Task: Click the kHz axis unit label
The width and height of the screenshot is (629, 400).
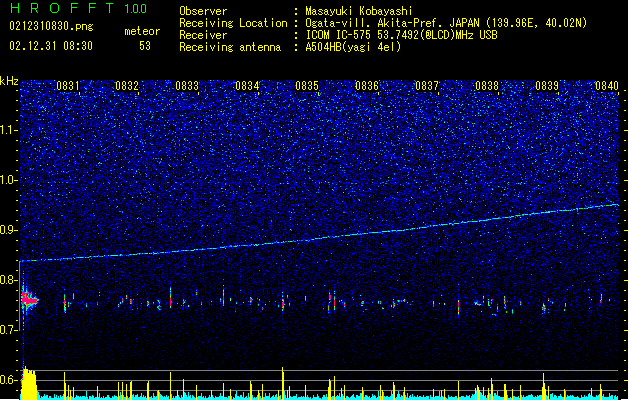Action: pos(9,81)
